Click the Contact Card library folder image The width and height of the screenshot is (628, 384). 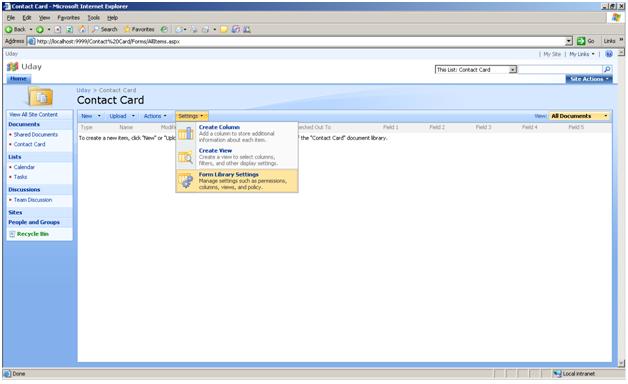pyautogui.click(x=40, y=97)
